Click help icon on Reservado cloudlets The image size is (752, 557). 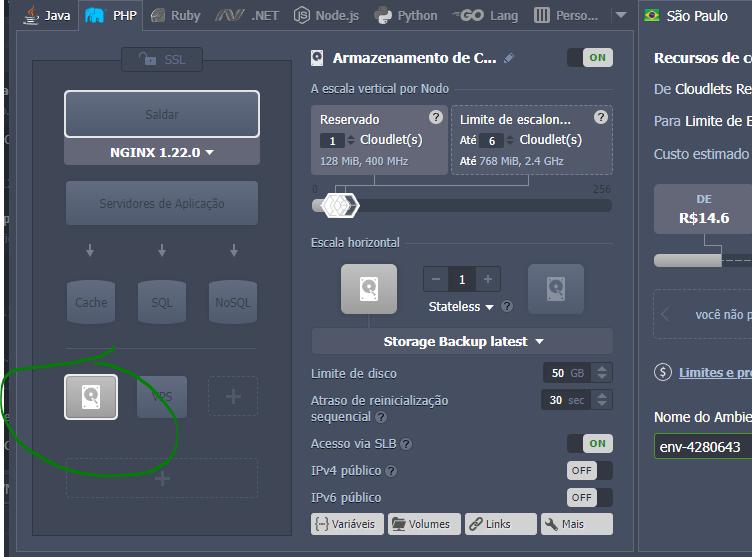tap(435, 117)
